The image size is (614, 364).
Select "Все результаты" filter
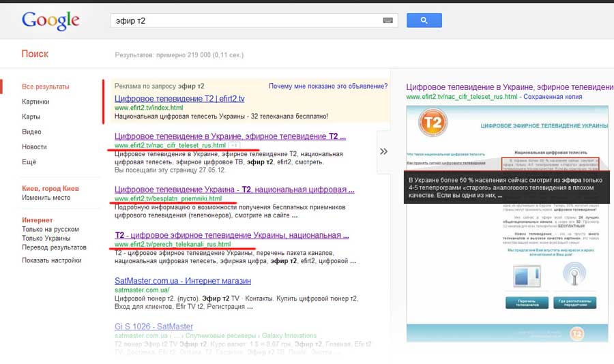click(x=46, y=87)
